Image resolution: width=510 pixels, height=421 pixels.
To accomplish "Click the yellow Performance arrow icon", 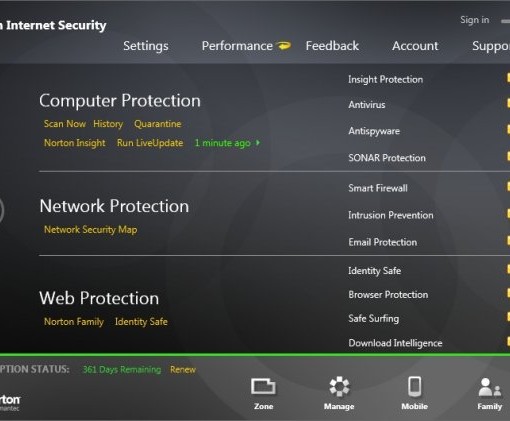I will coord(284,45).
